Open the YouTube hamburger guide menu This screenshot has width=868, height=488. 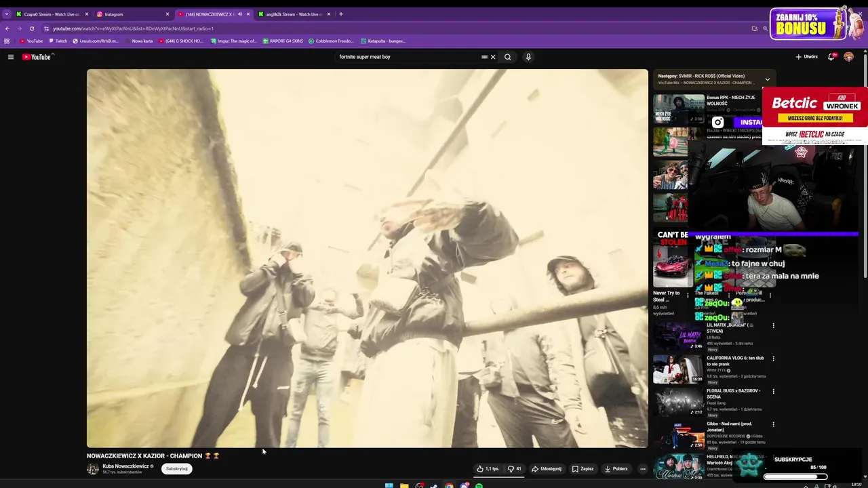pyautogui.click(x=11, y=57)
